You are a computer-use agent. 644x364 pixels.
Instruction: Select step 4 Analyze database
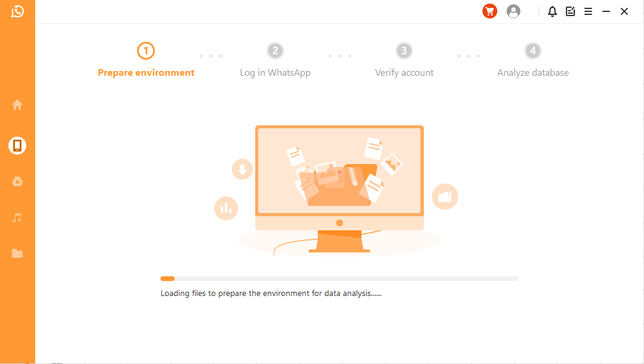click(x=533, y=60)
